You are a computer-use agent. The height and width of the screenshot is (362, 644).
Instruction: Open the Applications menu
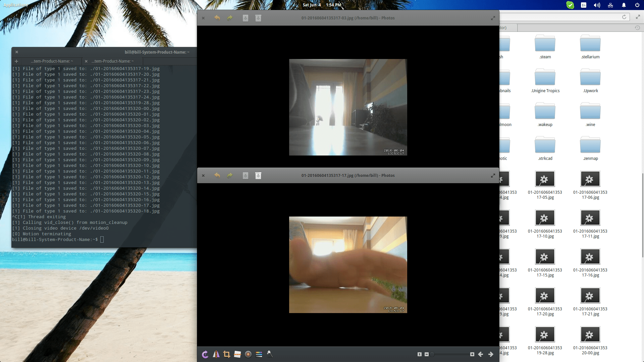(15, 5)
